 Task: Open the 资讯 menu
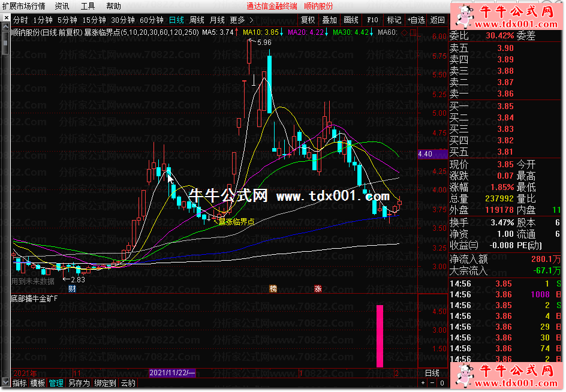click(62, 6)
